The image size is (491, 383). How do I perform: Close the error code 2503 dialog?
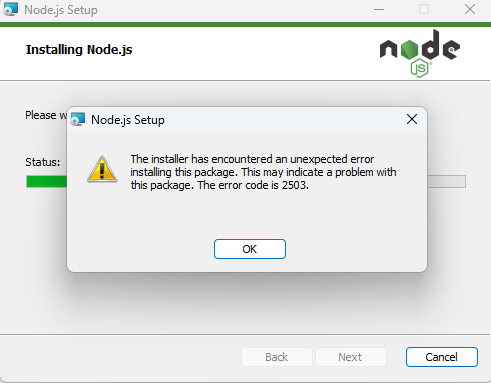[x=412, y=119]
